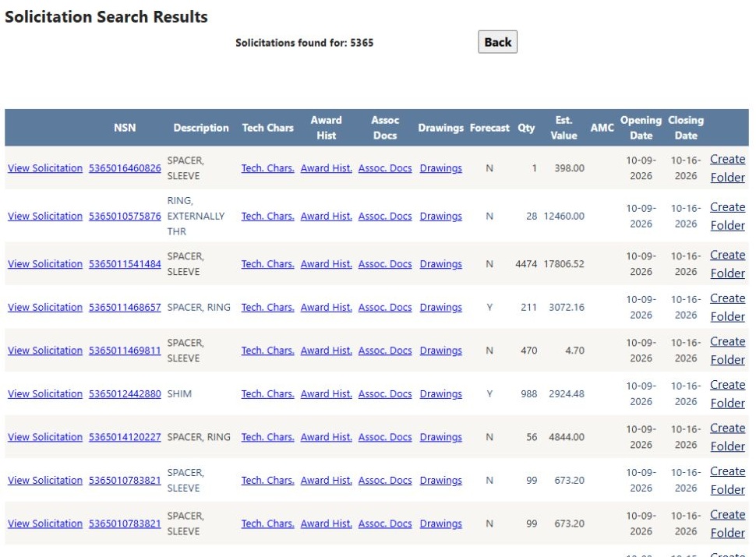The image size is (756, 557).
Task: Open NSN link 5365010575876
Action: pos(125,216)
